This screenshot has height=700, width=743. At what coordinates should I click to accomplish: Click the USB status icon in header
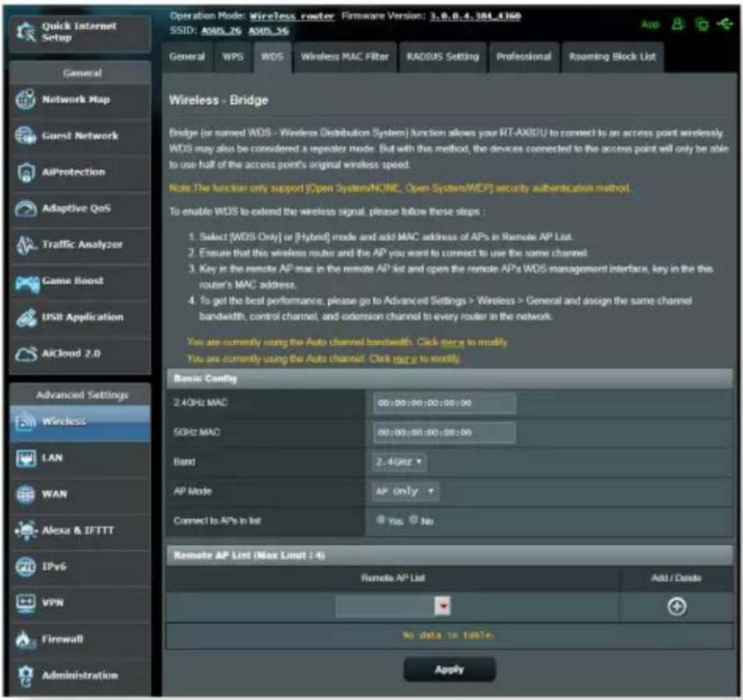725,22
